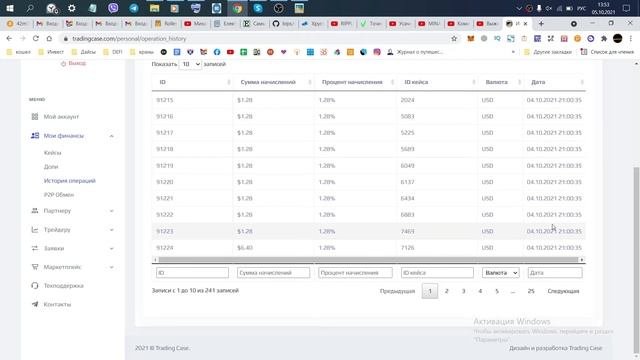Open P2P Обмен page
The height and width of the screenshot is (360, 640).
[x=59, y=195]
